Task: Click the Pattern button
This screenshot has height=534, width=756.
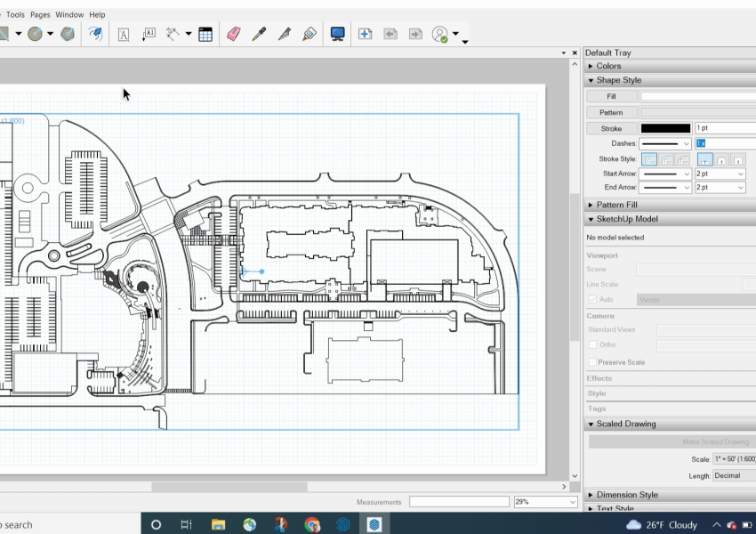Action: (611, 112)
